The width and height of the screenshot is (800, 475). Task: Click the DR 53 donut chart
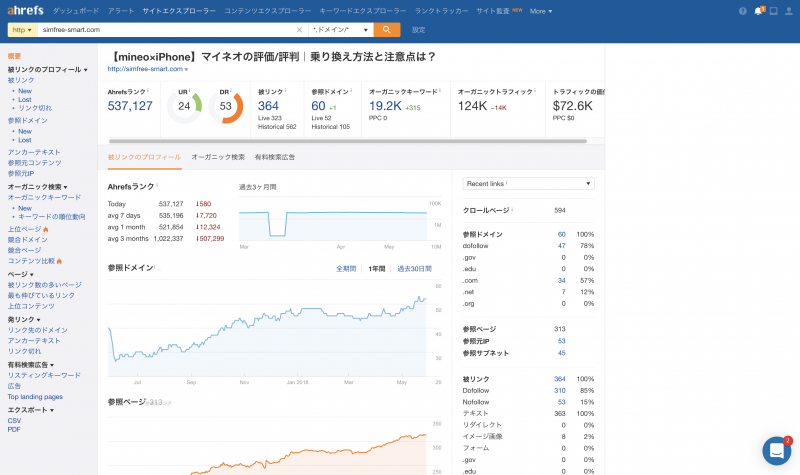click(226, 106)
